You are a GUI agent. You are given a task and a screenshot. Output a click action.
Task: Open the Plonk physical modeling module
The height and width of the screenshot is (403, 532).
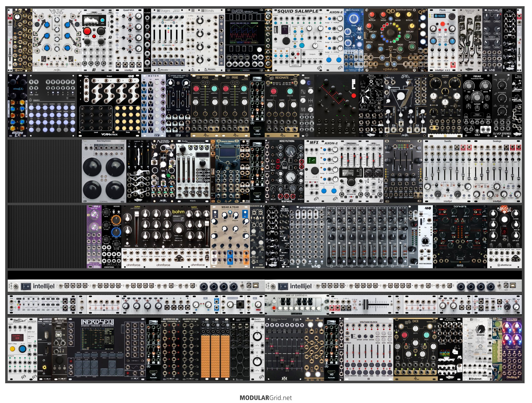443,40
